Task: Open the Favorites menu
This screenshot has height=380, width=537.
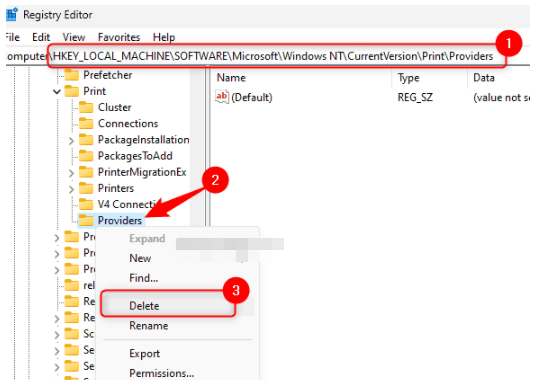Action: pyautogui.click(x=119, y=37)
